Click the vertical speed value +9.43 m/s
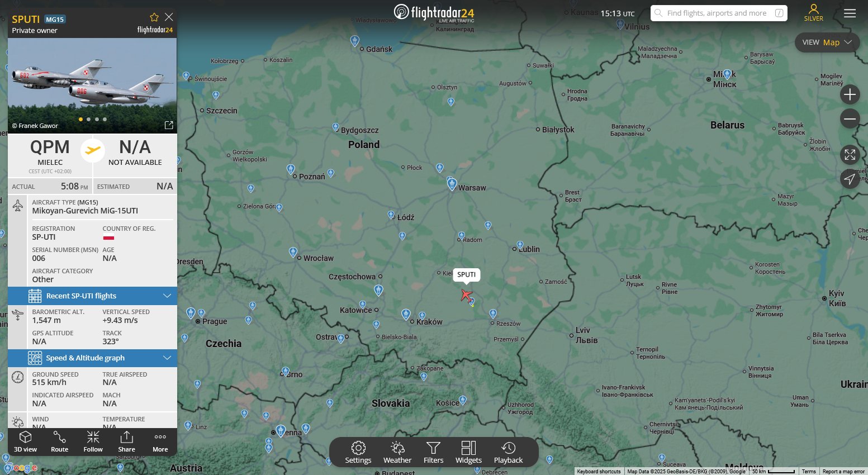This screenshot has height=475, width=868. [x=120, y=320]
